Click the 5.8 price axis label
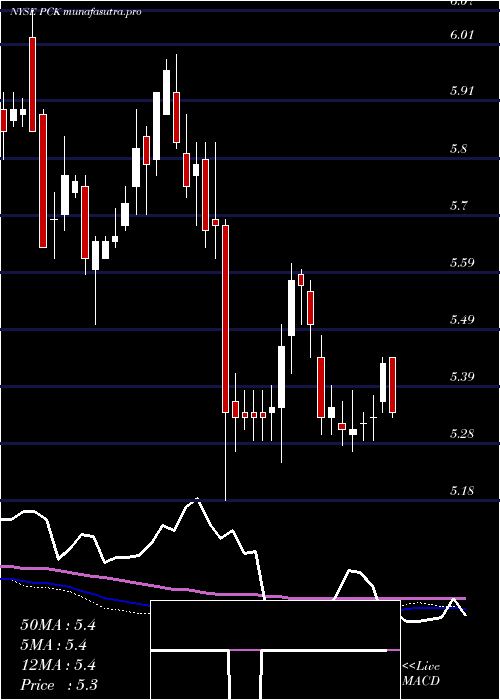 coord(458,148)
